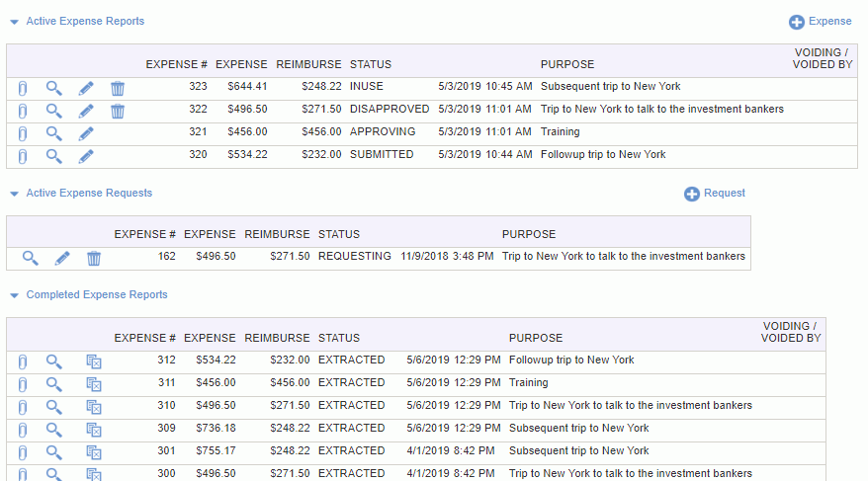Void extracted expense report 301
This screenshot has width=868, height=481.
coord(94,452)
